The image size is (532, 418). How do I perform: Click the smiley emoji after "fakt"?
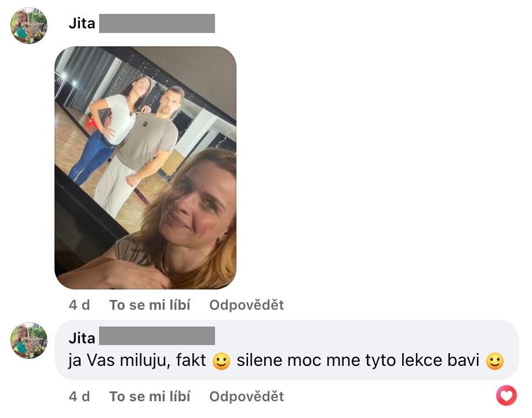coord(221,361)
